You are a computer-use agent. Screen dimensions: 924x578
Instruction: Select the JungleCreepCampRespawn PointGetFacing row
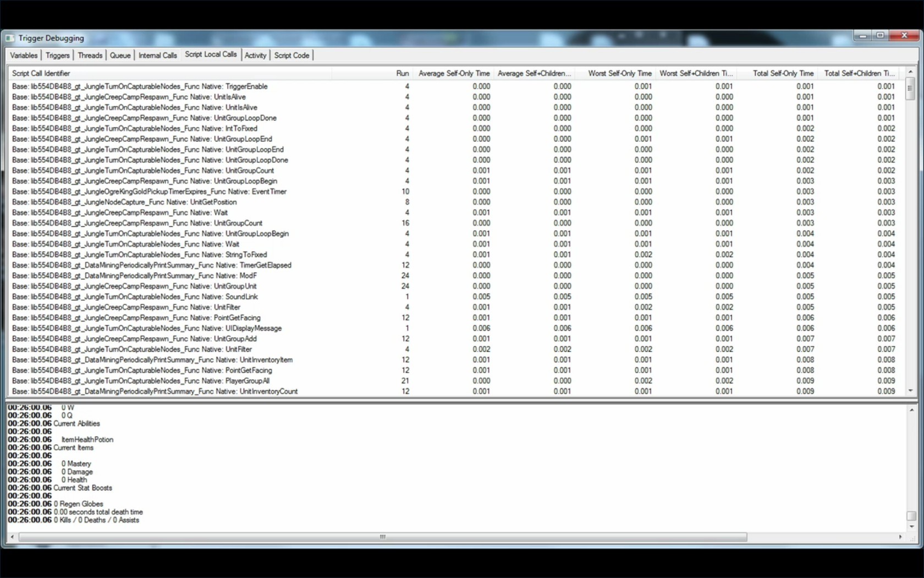pyautogui.click(x=454, y=318)
